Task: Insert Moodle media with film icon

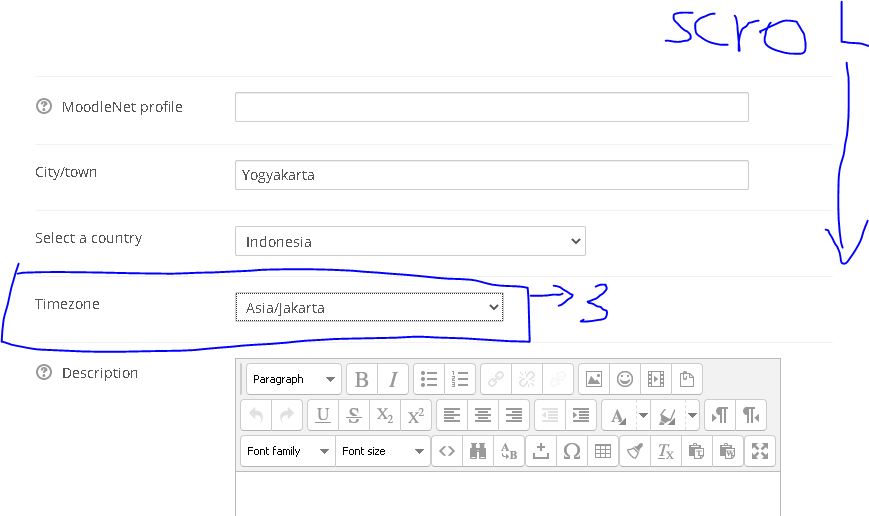Action: 656,379
